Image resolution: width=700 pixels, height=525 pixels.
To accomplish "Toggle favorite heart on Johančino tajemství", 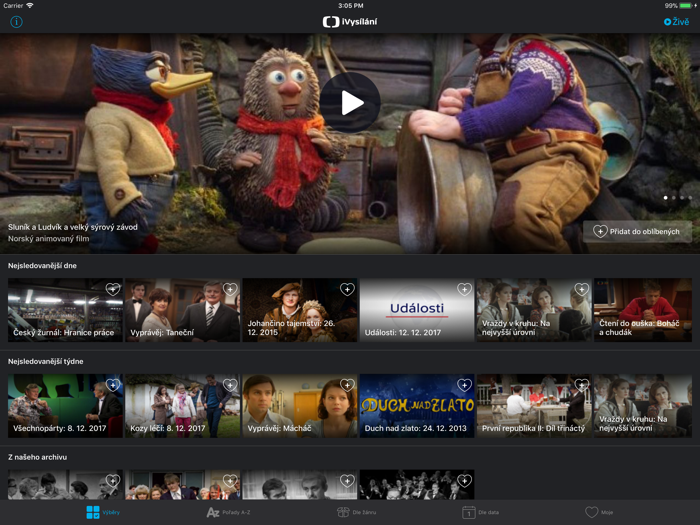I will 347,289.
